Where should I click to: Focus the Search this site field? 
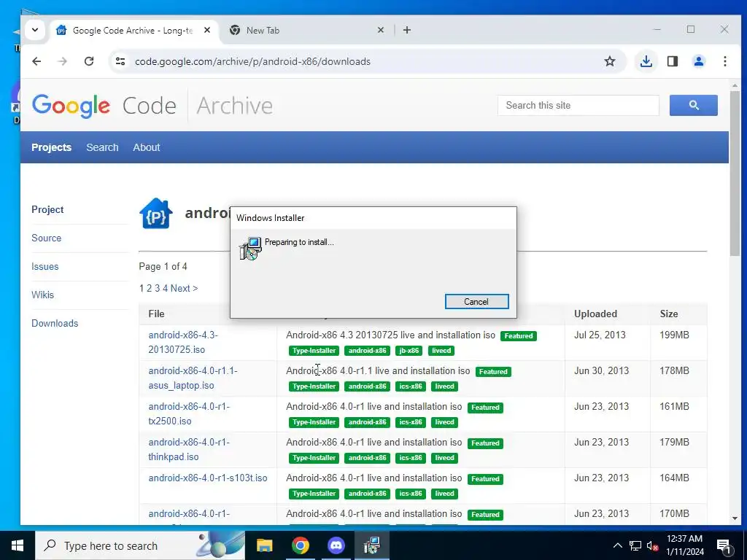578,105
